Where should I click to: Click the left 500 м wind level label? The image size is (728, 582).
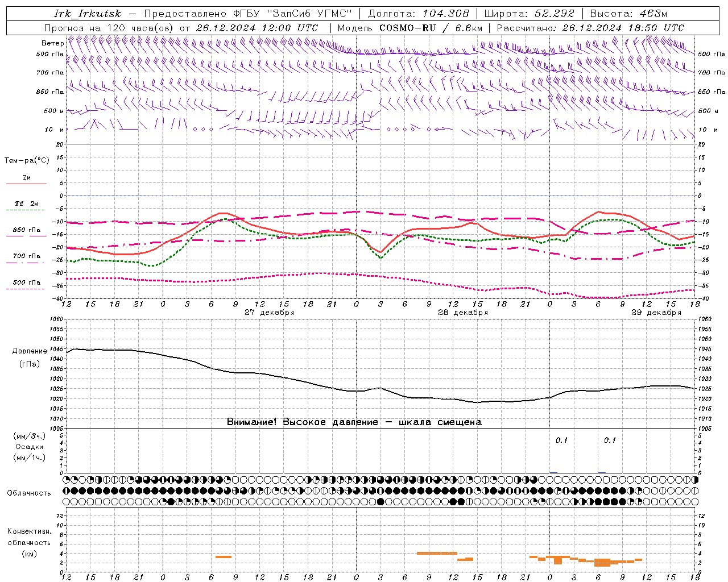pyautogui.click(x=54, y=111)
